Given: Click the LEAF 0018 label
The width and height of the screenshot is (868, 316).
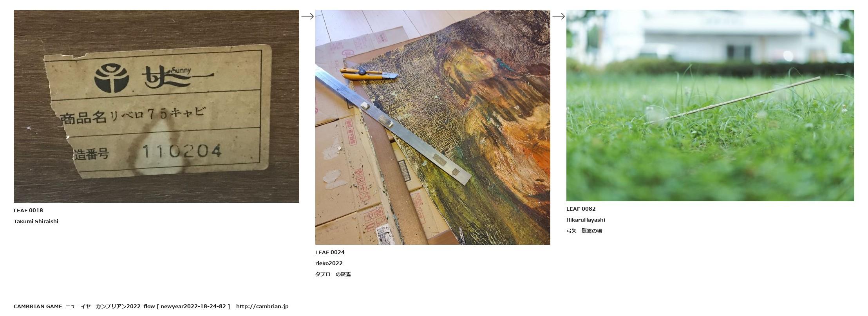Looking at the screenshot, I should (x=28, y=210).
